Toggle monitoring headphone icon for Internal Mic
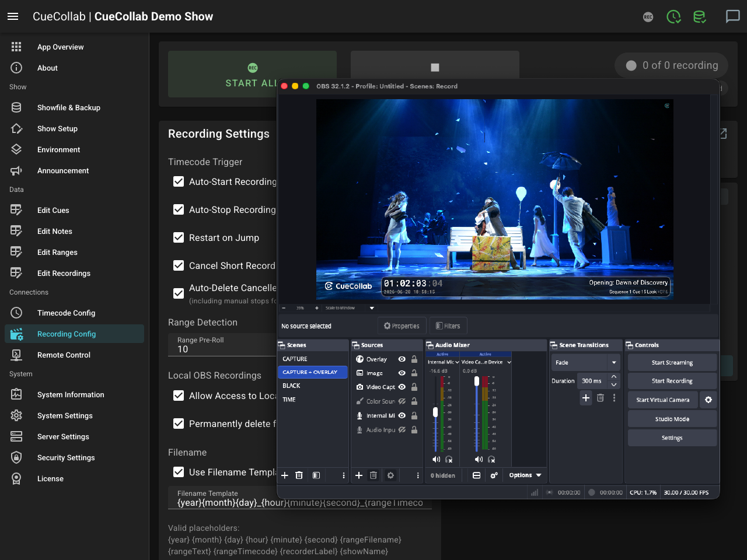Screen dimensions: 747x560 pyautogui.click(x=449, y=460)
